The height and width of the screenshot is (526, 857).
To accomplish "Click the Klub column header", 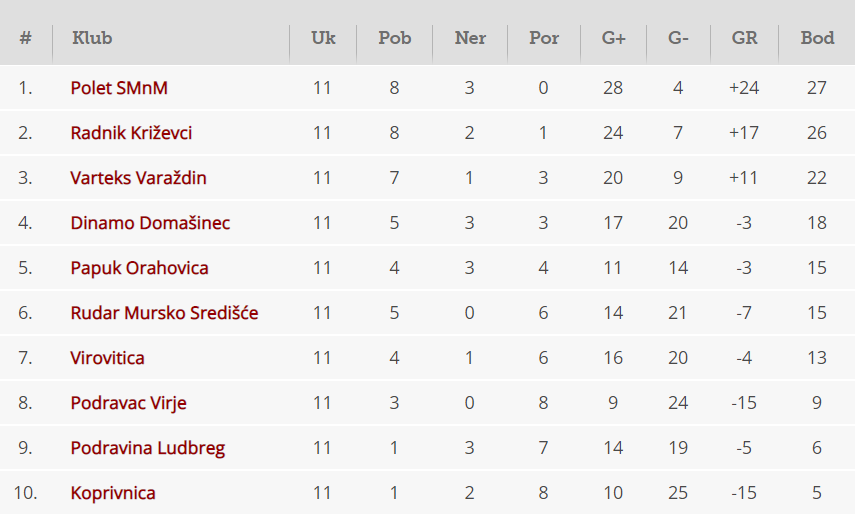I will pyautogui.click(x=92, y=38).
